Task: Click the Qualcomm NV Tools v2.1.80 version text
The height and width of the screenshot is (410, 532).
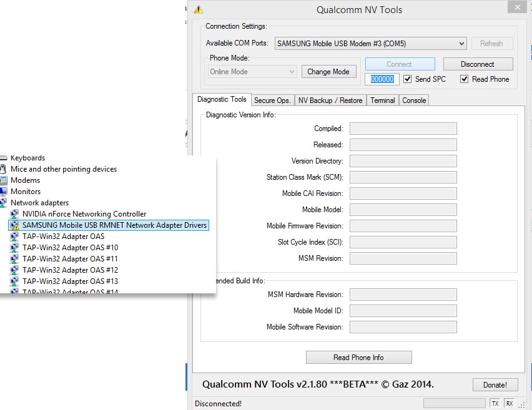Action: [x=318, y=384]
